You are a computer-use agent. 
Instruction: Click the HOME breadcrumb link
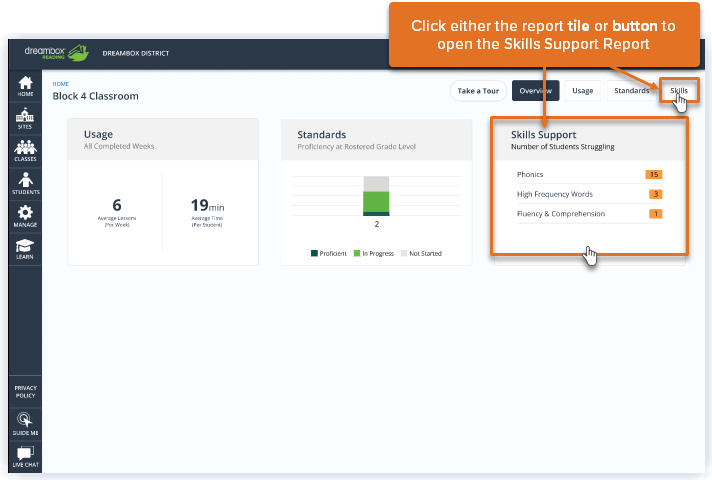coord(60,84)
